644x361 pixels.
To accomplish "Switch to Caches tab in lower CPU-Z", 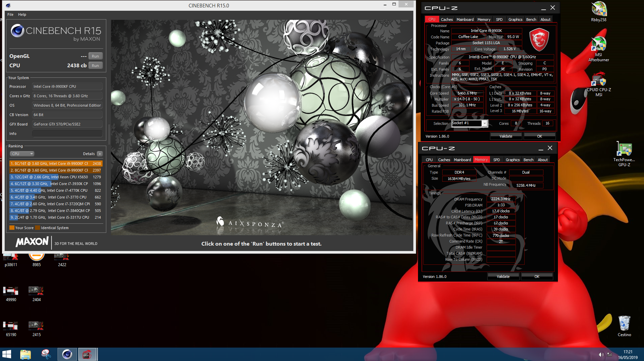I will (444, 160).
